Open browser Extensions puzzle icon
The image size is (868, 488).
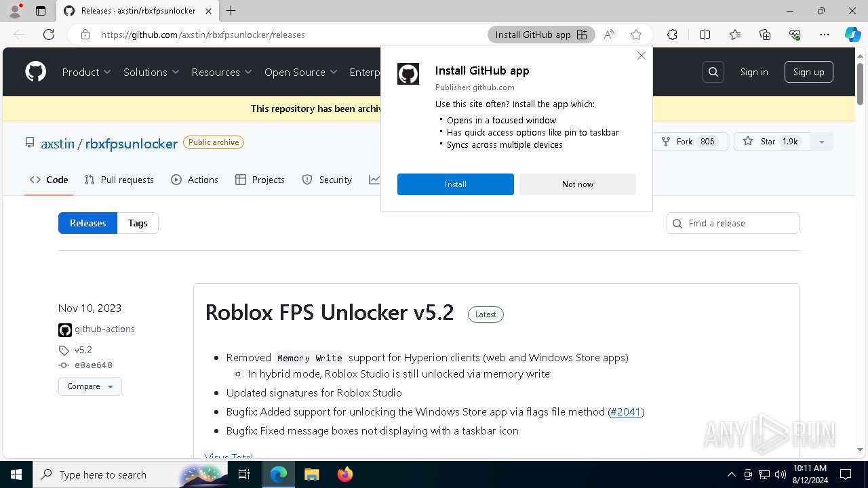point(672,35)
